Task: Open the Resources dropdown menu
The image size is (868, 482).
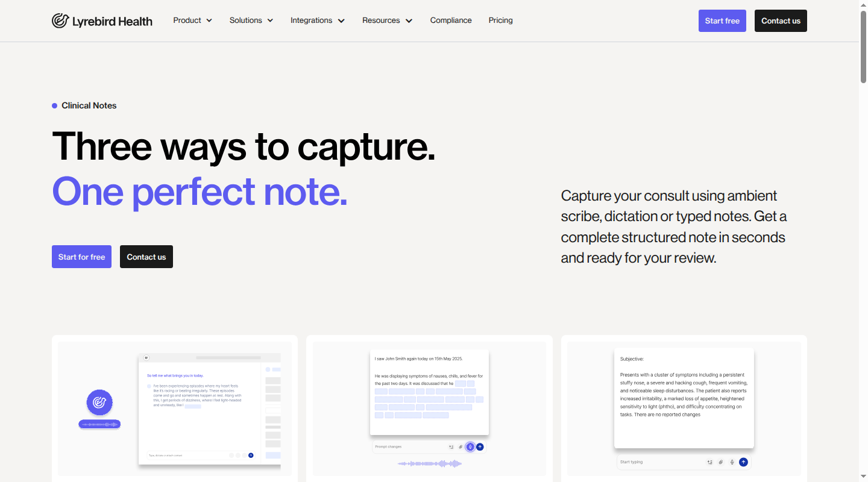Action: pyautogui.click(x=388, y=20)
